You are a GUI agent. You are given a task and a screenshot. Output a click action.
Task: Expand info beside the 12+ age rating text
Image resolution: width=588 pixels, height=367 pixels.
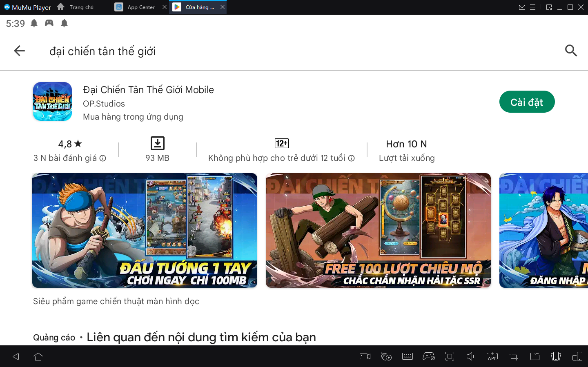click(351, 158)
